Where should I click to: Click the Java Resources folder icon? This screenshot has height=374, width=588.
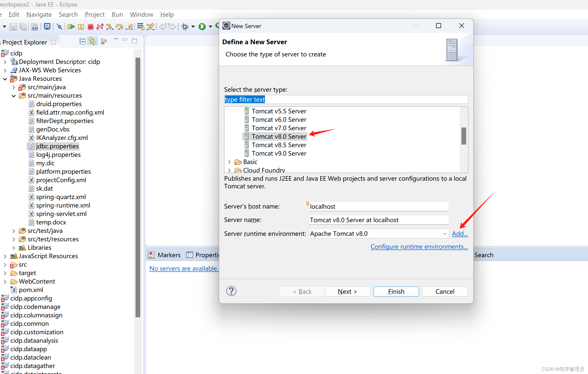[x=13, y=79]
